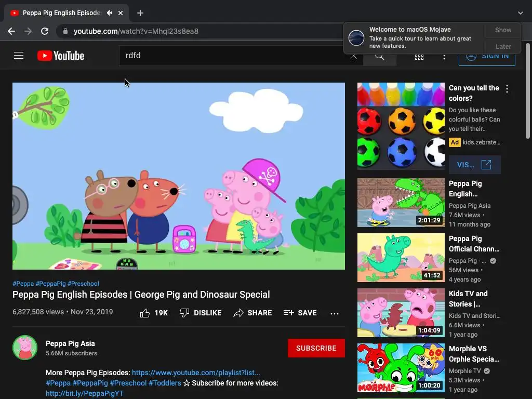Click video title text
The width and height of the screenshot is (532, 399).
click(141, 295)
